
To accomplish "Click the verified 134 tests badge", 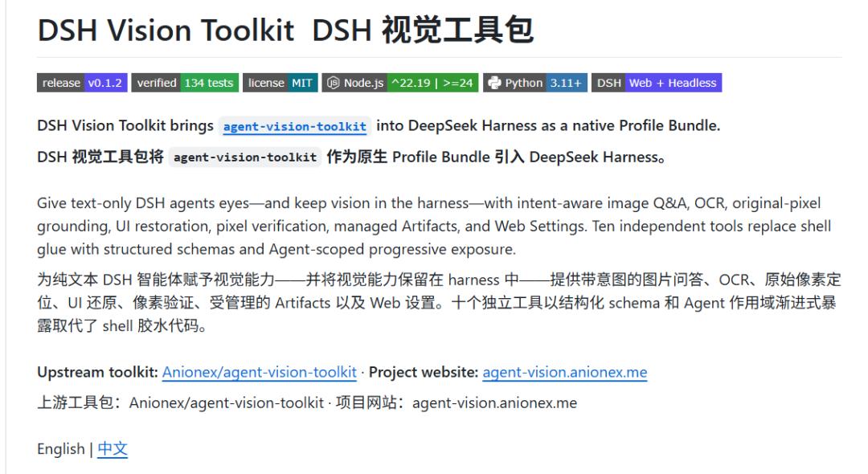I will (185, 83).
